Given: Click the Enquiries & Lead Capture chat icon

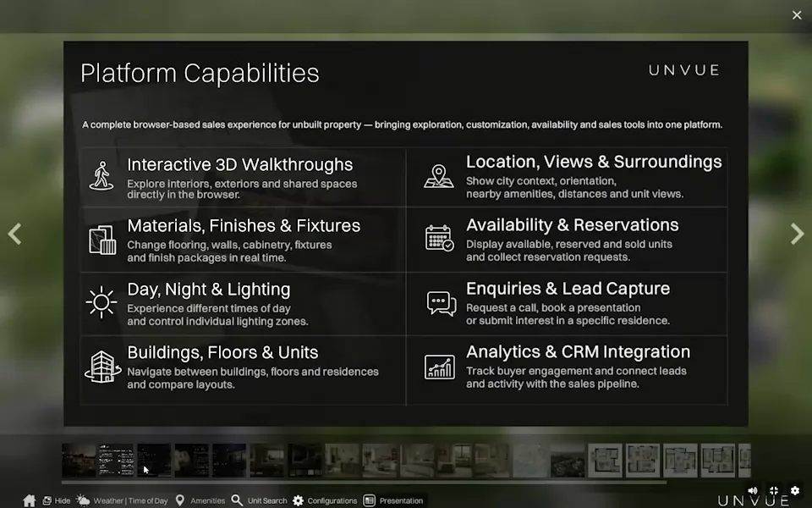Looking at the screenshot, I should pos(442,303).
